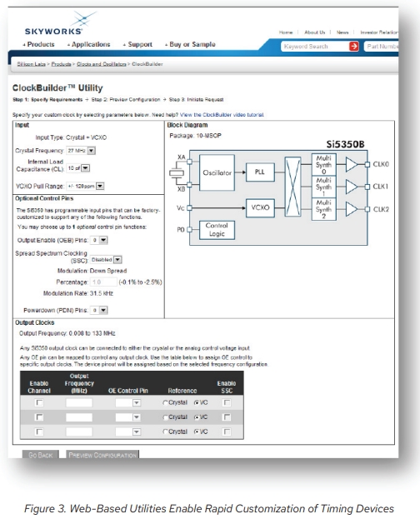Open the VCXO Pull Range dropdown
The width and height of the screenshot is (420, 519).
(x=100, y=186)
